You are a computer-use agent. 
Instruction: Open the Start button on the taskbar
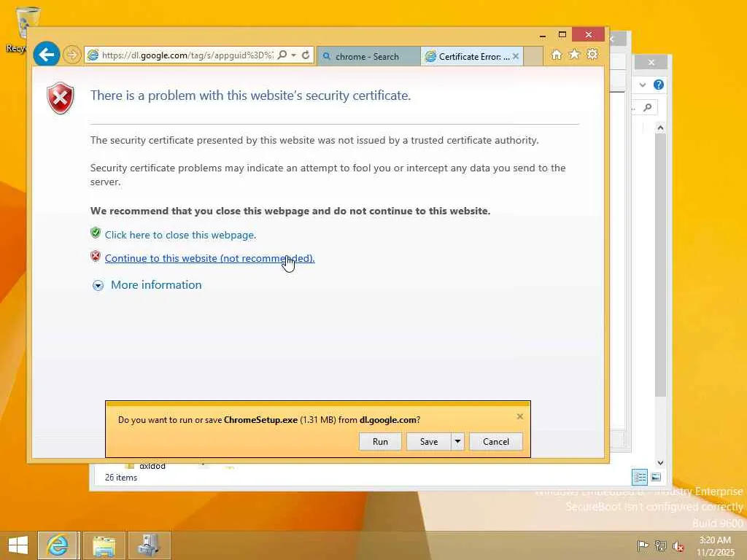point(18,545)
